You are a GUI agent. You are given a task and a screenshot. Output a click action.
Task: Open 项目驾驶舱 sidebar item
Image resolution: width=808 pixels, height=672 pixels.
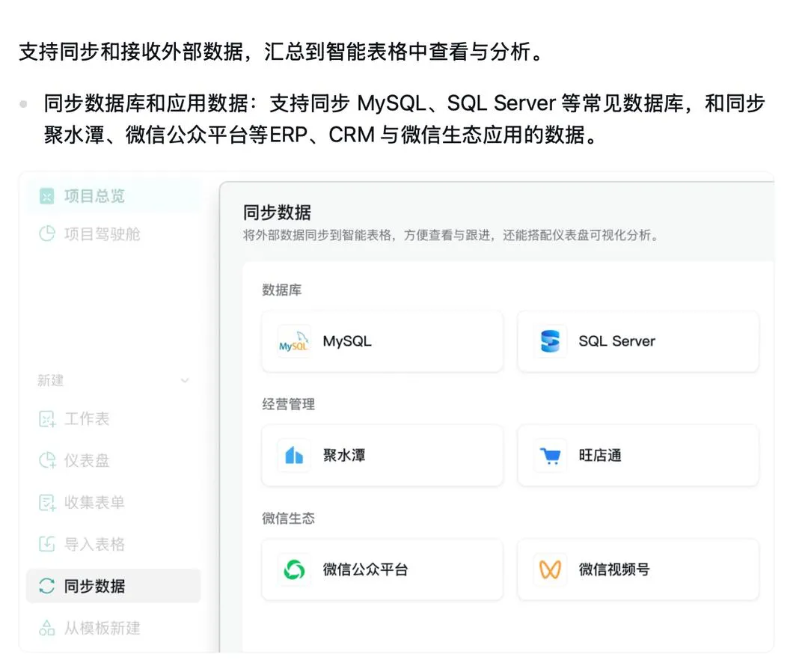pos(113,234)
